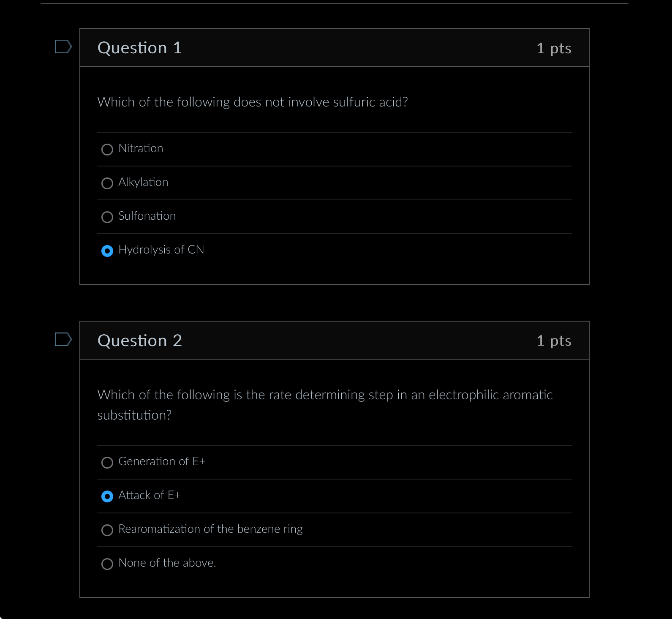Select the Alkylation answer option
The image size is (672, 619).
pyautogui.click(x=107, y=183)
